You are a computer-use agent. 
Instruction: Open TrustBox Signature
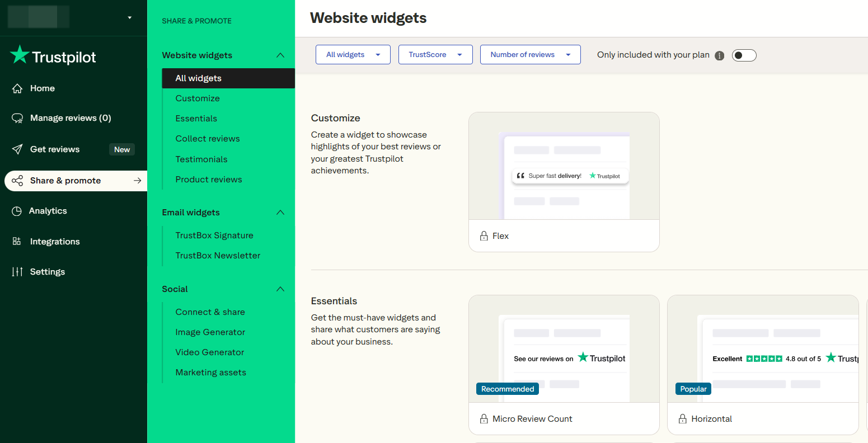[x=214, y=235]
